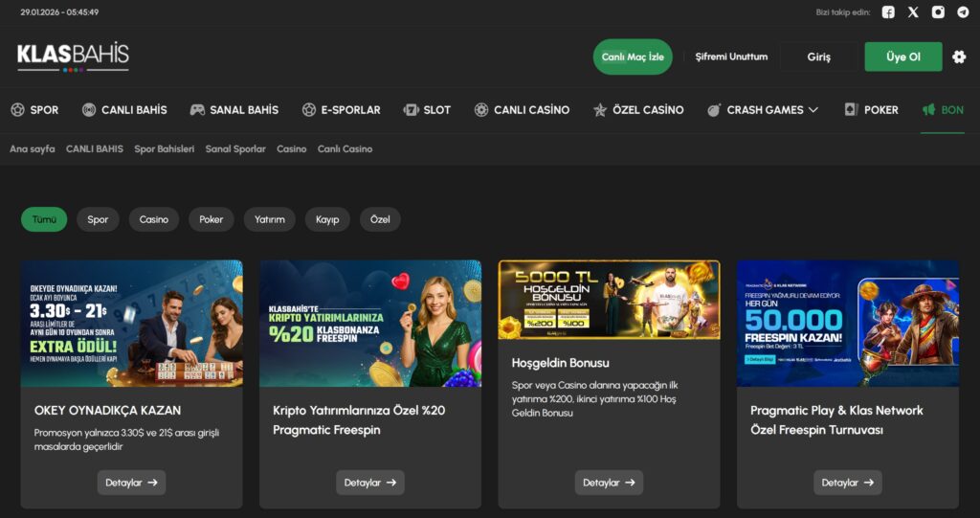The height and width of the screenshot is (518, 980).
Task: Click Detaylar under Kripto Yatırımlarınıza card
Action: click(370, 483)
